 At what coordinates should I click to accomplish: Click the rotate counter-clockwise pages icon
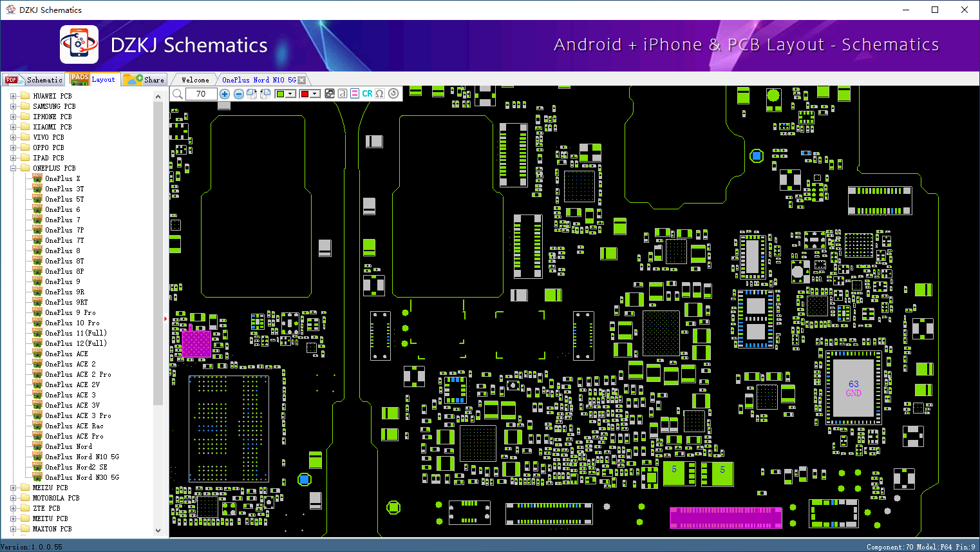(x=265, y=94)
